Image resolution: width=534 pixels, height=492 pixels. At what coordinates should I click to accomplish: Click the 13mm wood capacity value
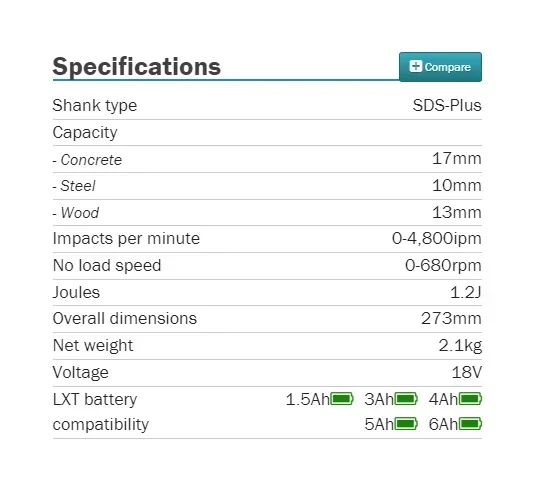[457, 212]
